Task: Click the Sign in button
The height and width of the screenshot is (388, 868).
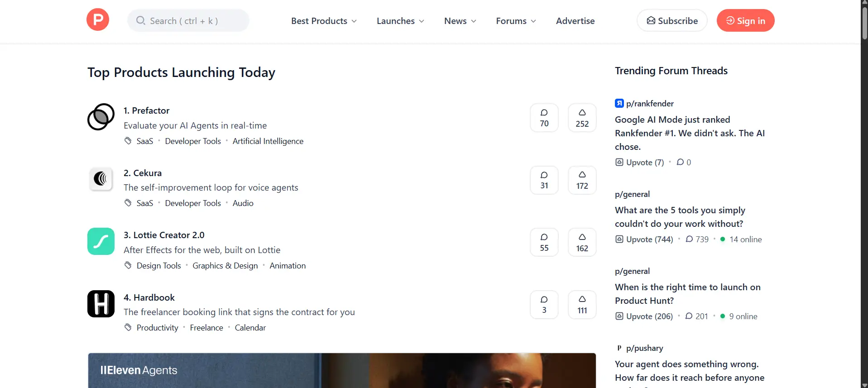Action: 745,20
